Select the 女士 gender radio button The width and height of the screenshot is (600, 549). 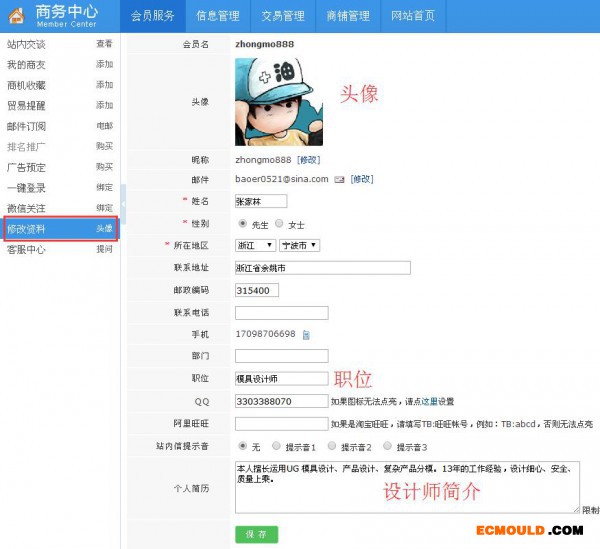point(279,223)
